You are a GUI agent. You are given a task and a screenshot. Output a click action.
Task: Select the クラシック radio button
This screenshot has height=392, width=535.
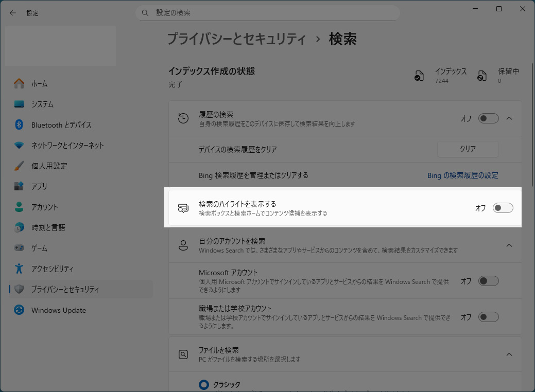click(204, 384)
